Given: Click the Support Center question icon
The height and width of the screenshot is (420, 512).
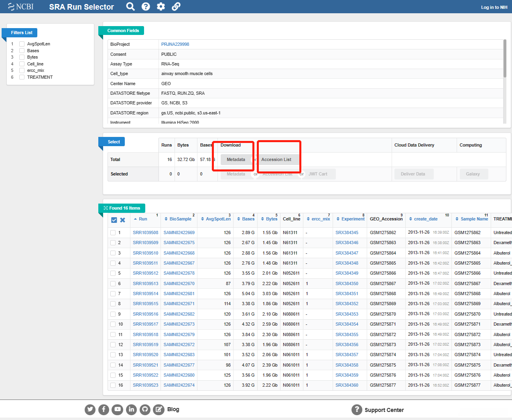Looking at the screenshot, I should [357, 410].
